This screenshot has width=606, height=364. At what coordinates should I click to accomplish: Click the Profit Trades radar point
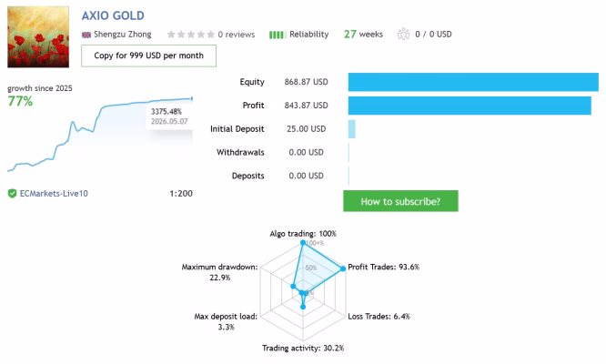(x=343, y=268)
